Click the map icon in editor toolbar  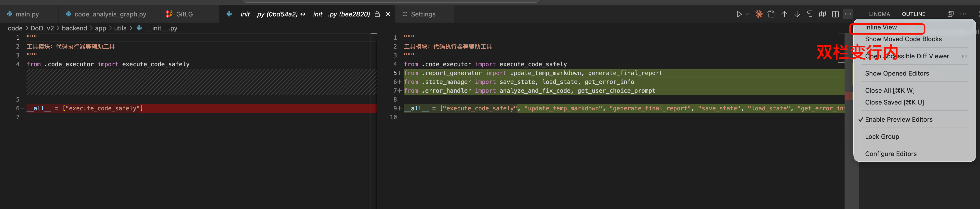coord(822,14)
